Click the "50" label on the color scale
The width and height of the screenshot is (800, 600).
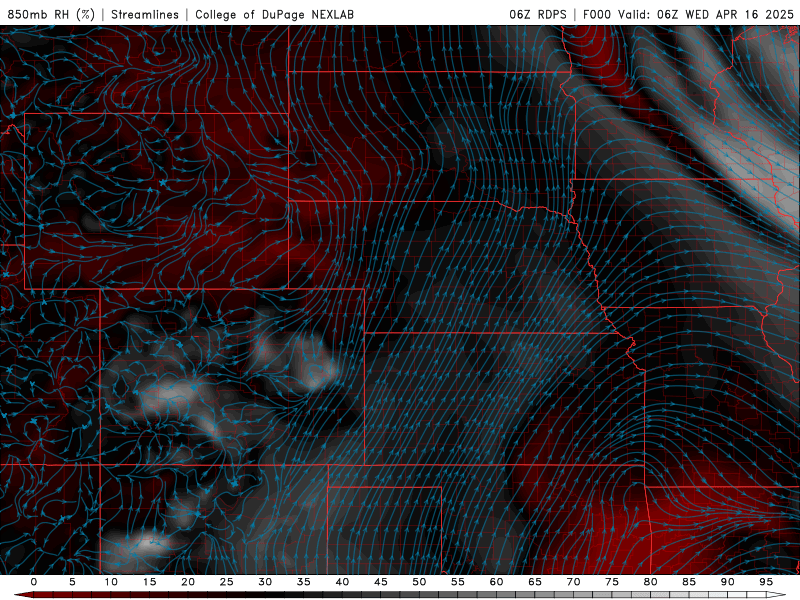[419, 582]
